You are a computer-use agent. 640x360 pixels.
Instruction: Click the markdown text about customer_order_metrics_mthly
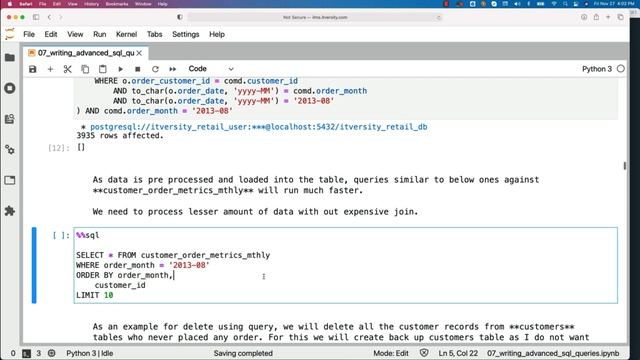click(x=316, y=185)
